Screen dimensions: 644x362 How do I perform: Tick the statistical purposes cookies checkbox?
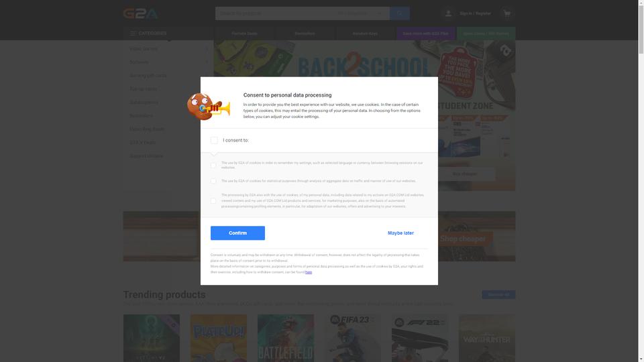pos(213,181)
